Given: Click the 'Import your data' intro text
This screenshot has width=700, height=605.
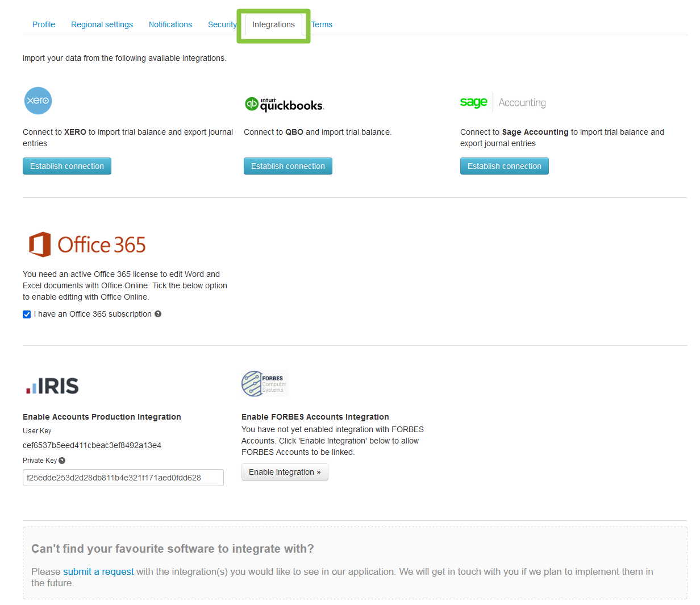Looking at the screenshot, I should pyautogui.click(x=124, y=58).
